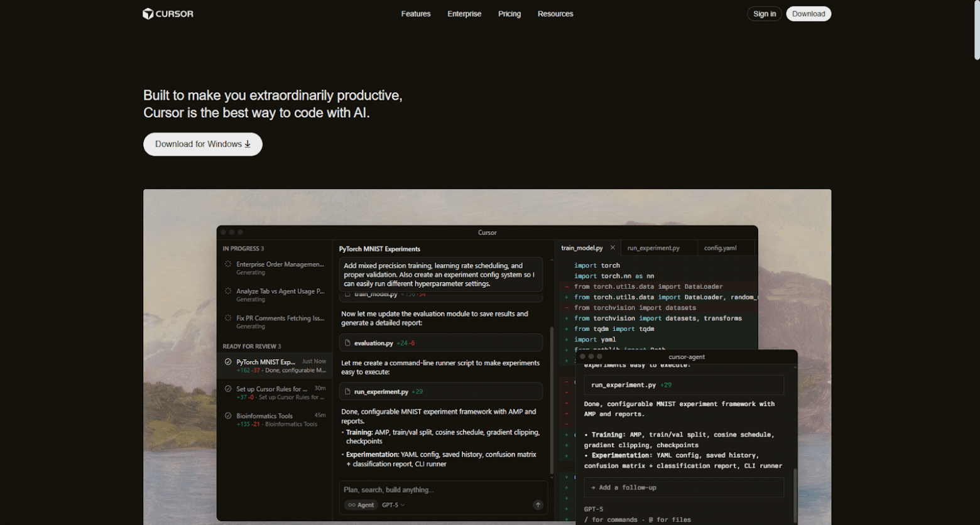Click the generating spinner beside Enterprise Order Management
Viewport: 980px width, 525px height.
click(227, 264)
